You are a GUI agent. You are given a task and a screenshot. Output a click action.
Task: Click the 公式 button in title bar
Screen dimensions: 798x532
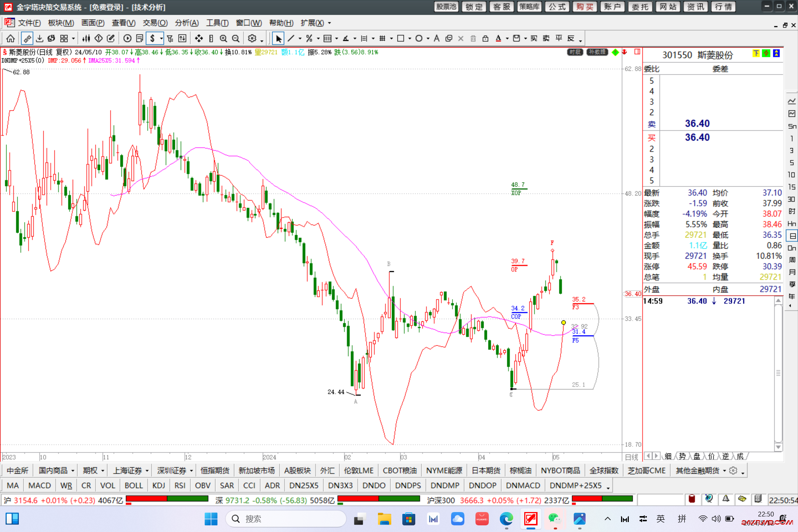coord(557,7)
